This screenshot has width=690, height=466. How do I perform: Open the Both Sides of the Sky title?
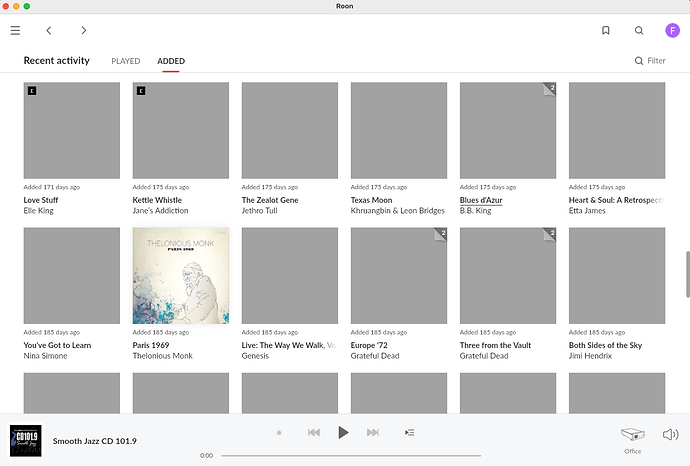[x=606, y=345]
